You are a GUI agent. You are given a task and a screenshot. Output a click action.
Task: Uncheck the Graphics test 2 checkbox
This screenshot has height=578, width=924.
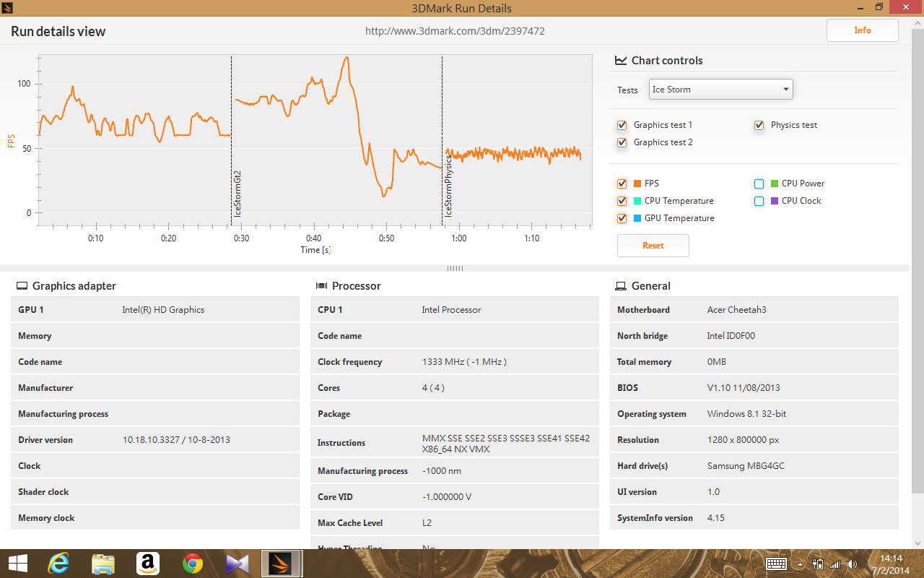pos(622,142)
